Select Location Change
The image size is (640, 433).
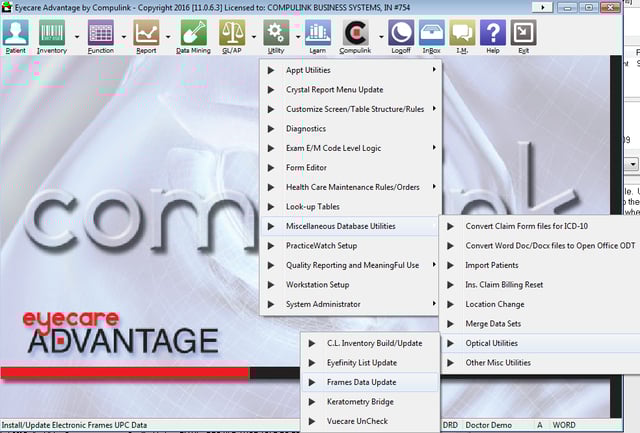(540, 304)
